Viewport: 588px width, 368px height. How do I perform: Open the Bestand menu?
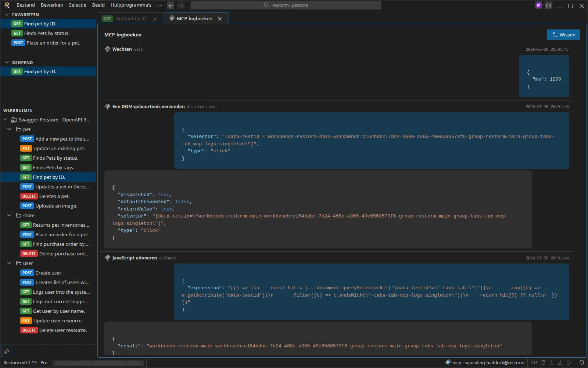pos(26,5)
